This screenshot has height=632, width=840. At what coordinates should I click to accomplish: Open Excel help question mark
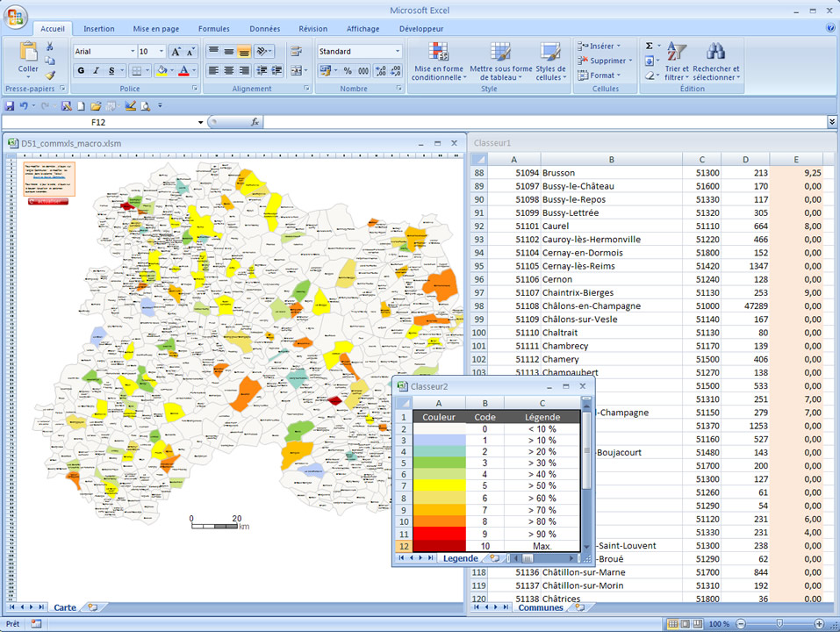click(831, 28)
